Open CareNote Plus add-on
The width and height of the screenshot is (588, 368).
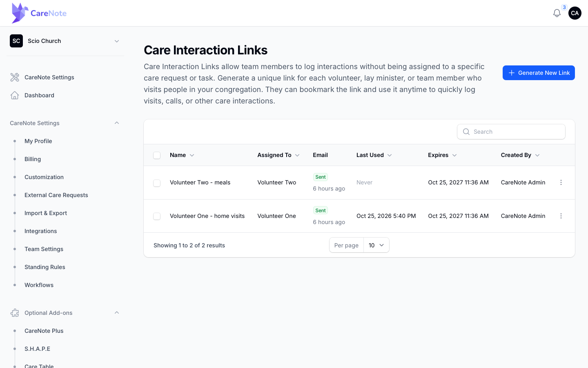pyautogui.click(x=44, y=331)
